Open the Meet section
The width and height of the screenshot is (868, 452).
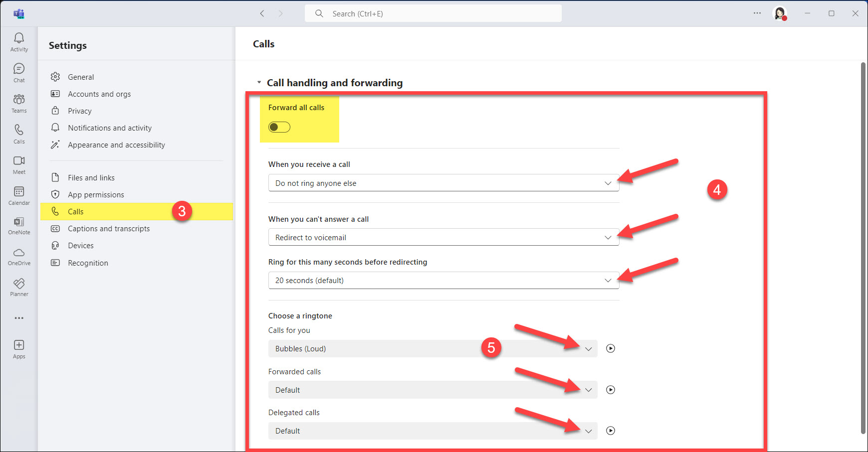tap(18, 164)
